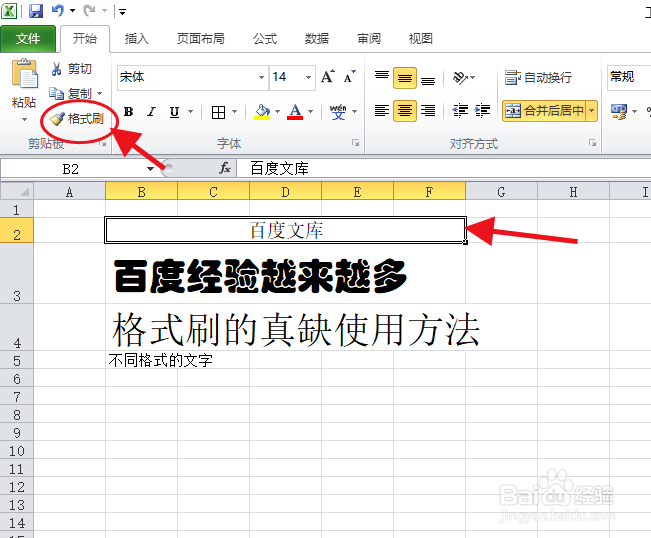Decrease font size with the smaller A icon
Screen dimensions: 651x538
click(350, 77)
